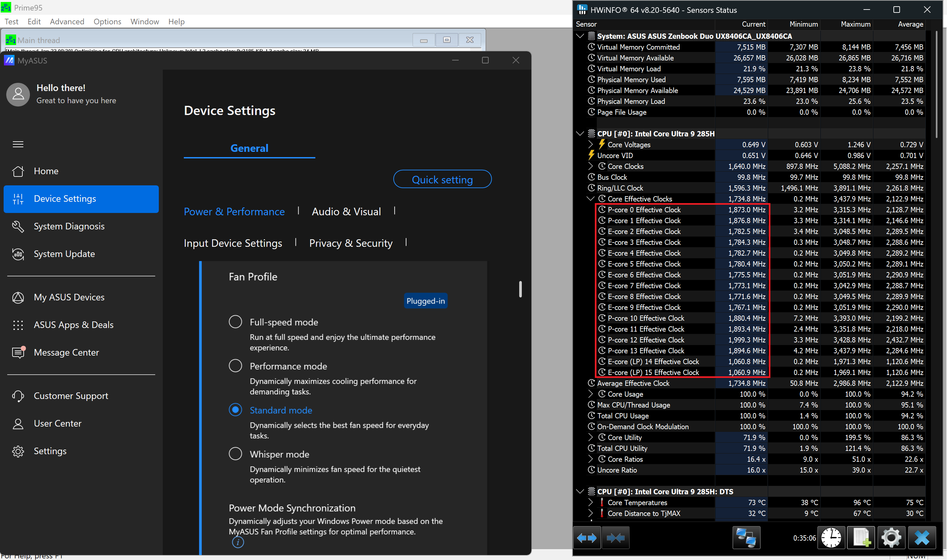Restore the Main thread child window
947x560 pixels.
(447, 40)
